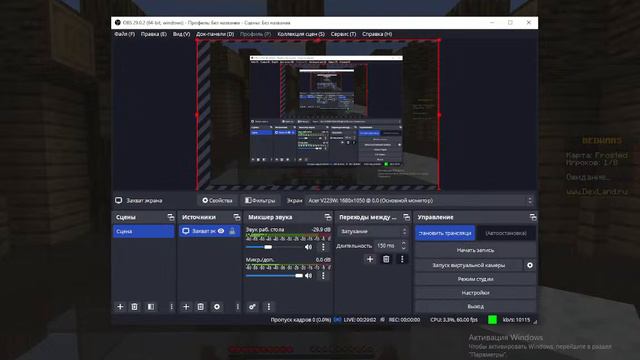This screenshot has width=640, height=360.
Task: Click LIVE timer in status bar
Action: 360,320
